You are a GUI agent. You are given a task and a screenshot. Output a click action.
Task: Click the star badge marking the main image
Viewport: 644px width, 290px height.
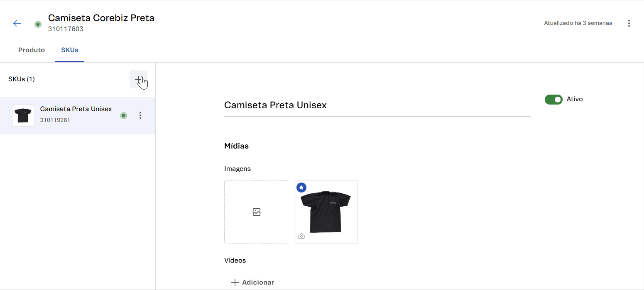click(x=301, y=188)
